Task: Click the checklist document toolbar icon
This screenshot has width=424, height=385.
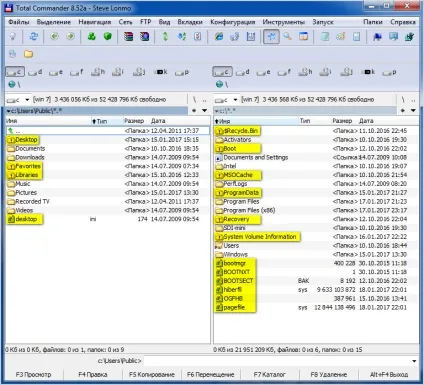Action: 198,36
